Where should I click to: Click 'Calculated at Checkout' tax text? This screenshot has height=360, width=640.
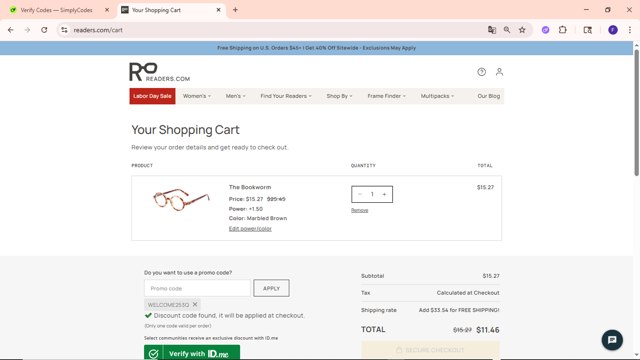point(468,293)
